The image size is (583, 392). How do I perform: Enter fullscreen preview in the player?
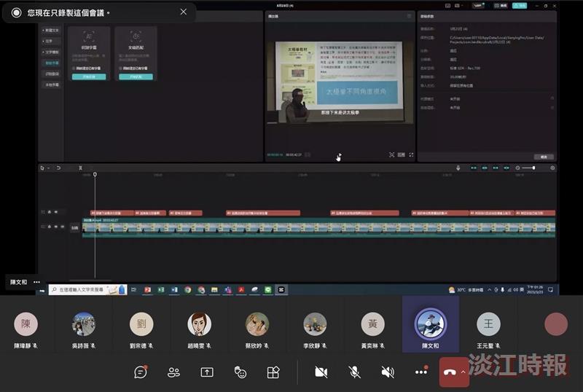pos(411,154)
